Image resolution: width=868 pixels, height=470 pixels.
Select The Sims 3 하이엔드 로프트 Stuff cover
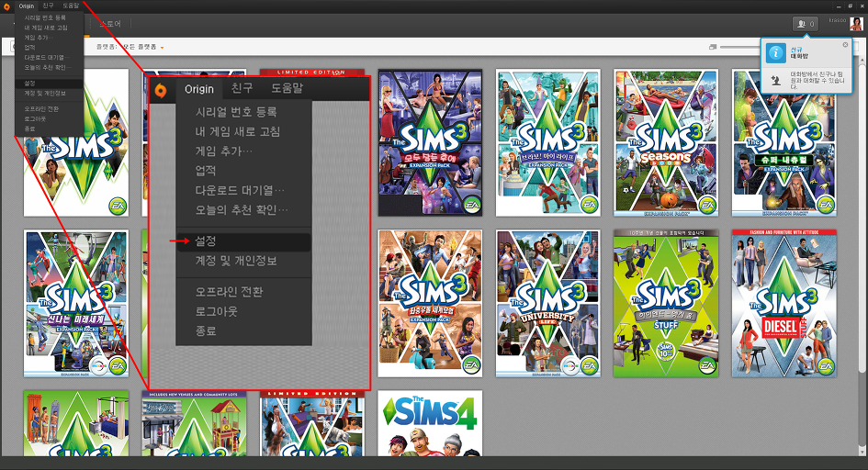click(x=666, y=304)
